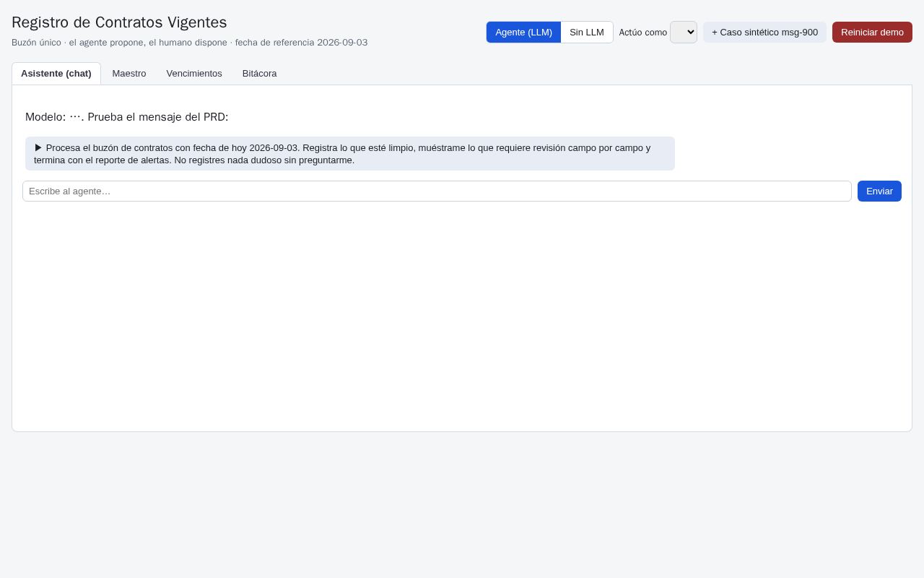The height and width of the screenshot is (578, 924).
Task: Switch to Agente (LLM) mode
Action: click(523, 33)
